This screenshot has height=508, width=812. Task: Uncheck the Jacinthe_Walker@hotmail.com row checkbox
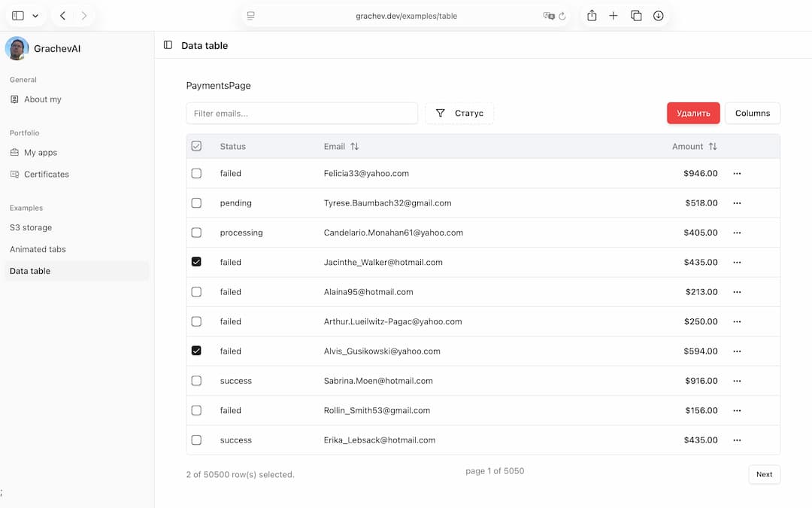(196, 262)
